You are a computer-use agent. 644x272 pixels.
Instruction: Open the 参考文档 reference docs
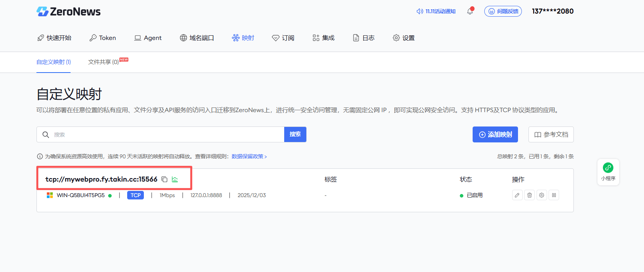pyautogui.click(x=551, y=135)
